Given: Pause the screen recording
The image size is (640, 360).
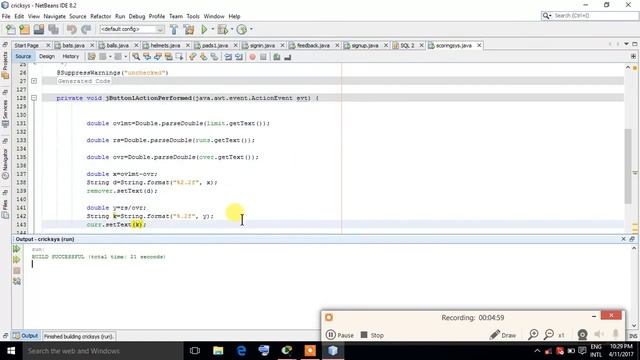Looking at the screenshot, I should tap(340, 335).
